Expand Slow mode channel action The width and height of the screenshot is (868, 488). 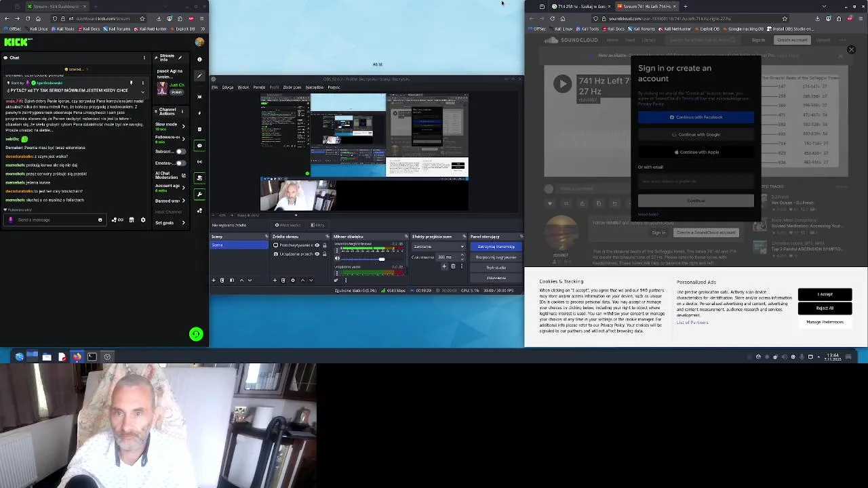tap(183, 126)
